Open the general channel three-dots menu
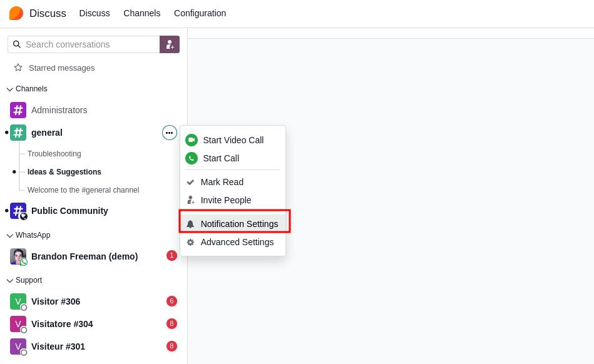The height and width of the screenshot is (364, 594). tap(170, 133)
